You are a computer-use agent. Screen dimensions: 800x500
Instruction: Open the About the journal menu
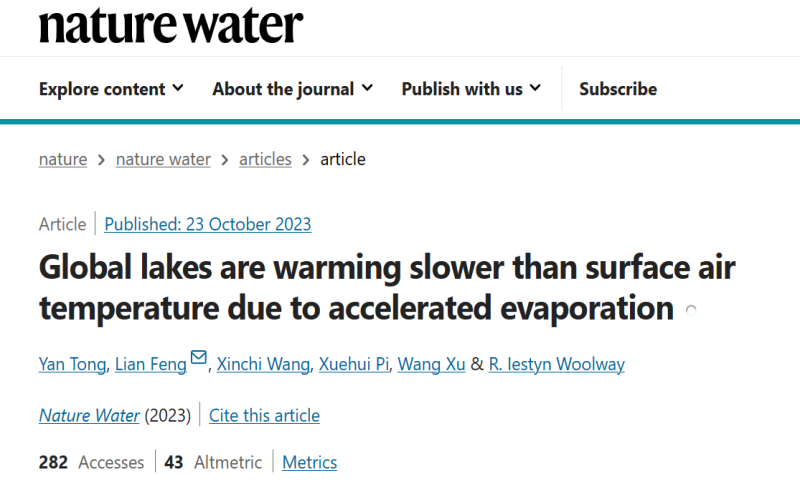293,89
